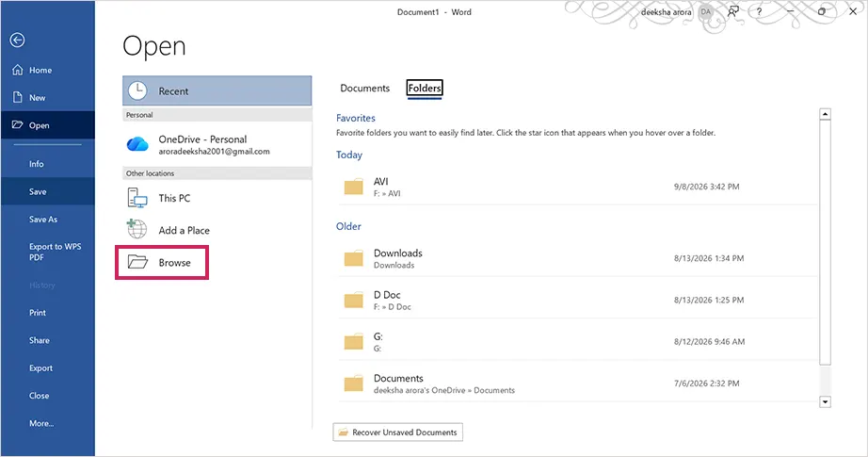Screen dimensions: 868x457
Task: Select OneDrive - Personal location
Action: point(217,144)
